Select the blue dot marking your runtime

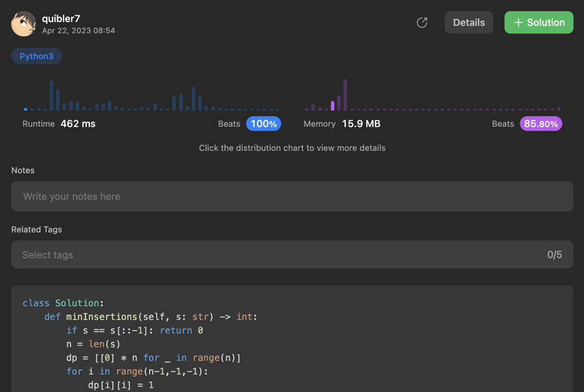pos(26,109)
